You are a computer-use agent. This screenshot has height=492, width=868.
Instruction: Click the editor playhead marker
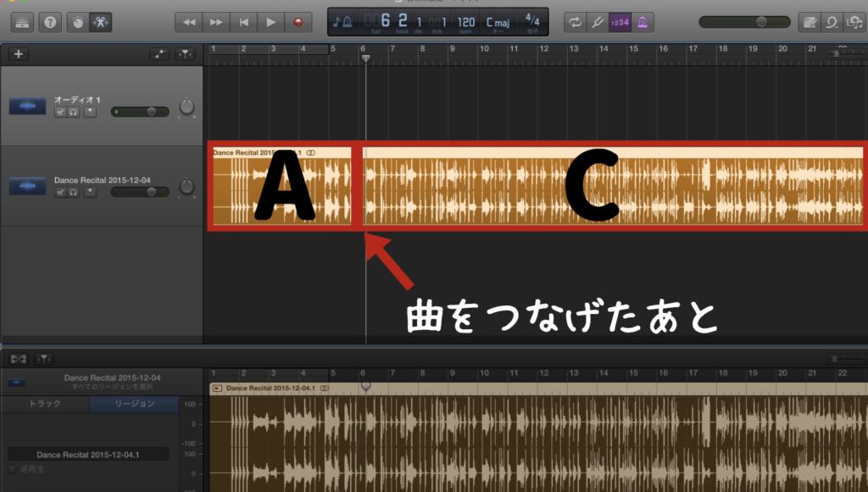(366, 386)
